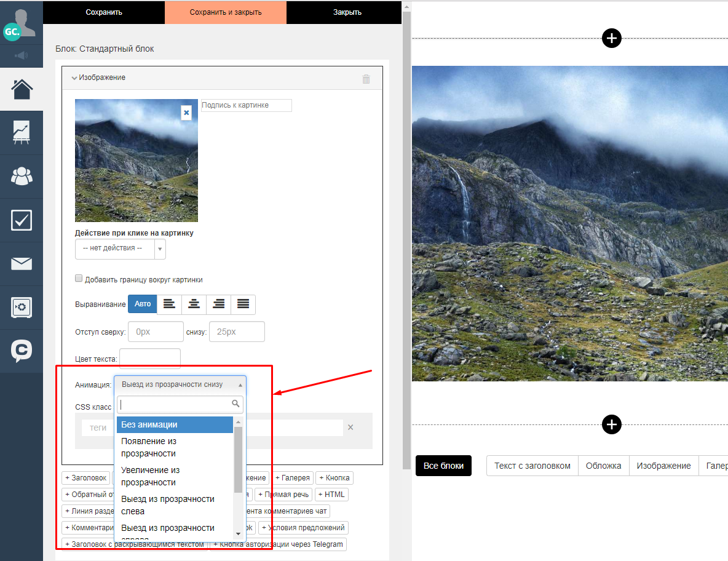Add Кнопка авторизации через Telegram element
Viewport: 728px width, 561px height.
[278, 544]
